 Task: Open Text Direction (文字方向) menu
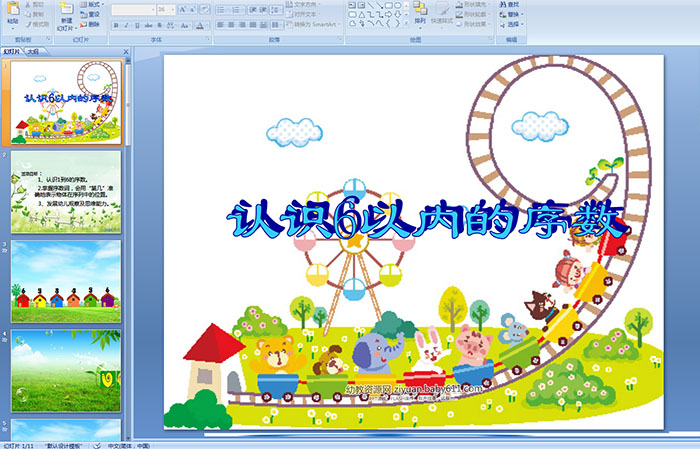click(304, 4)
